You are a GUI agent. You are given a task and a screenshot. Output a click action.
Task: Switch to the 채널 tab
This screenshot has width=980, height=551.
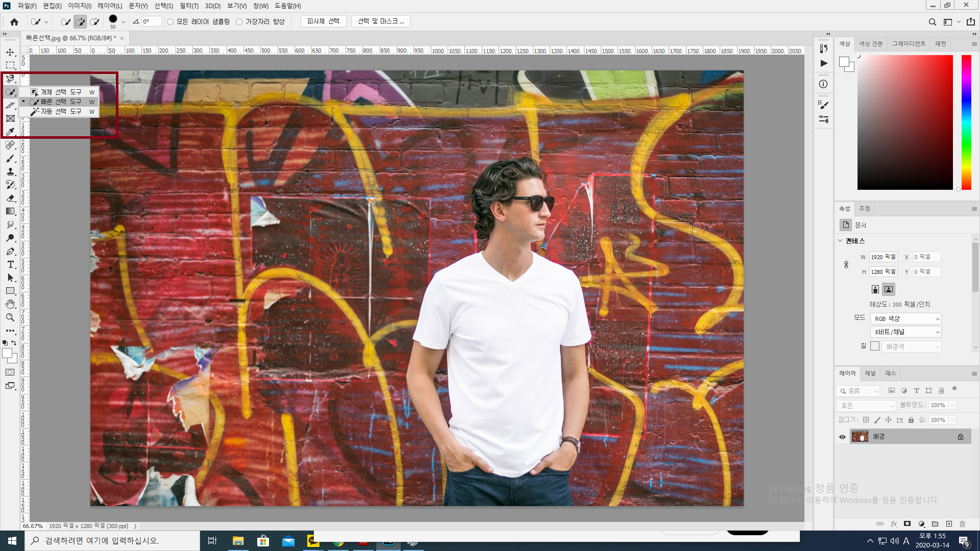(x=870, y=373)
